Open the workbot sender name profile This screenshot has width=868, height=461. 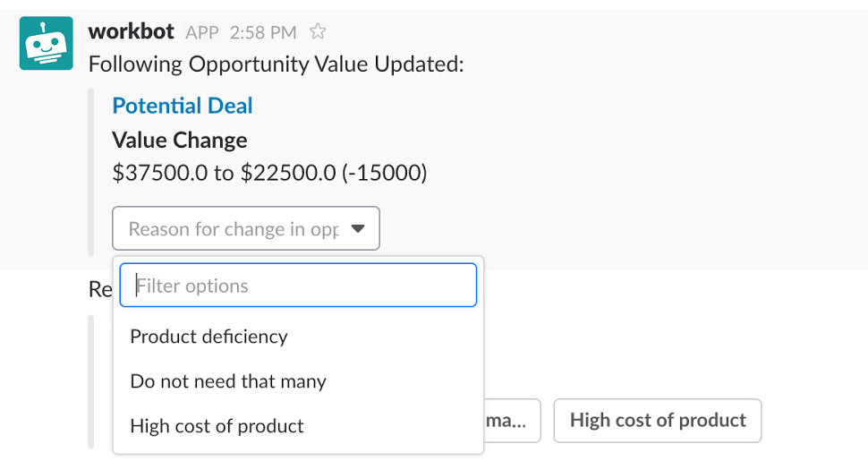pos(132,31)
